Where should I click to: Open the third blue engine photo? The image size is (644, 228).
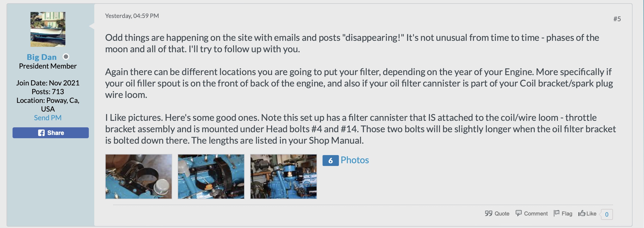point(284,177)
